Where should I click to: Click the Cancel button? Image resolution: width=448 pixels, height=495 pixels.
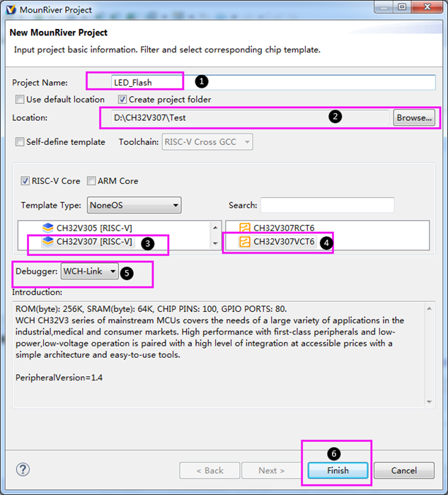coord(404,471)
